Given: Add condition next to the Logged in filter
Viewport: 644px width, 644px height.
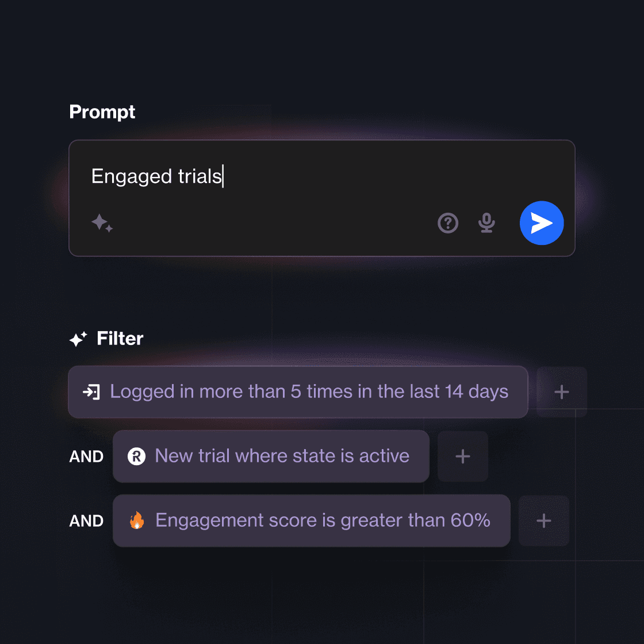Looking at the screenshot, I should (561, 392).
